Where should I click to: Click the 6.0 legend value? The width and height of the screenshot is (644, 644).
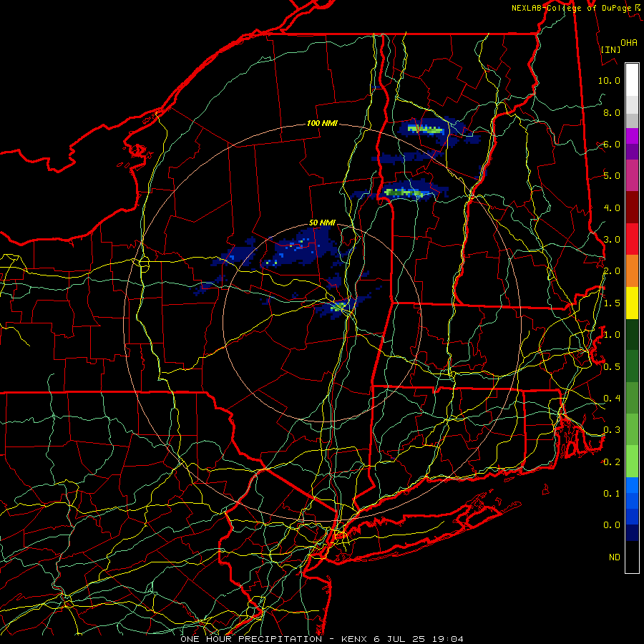point(612,144)
